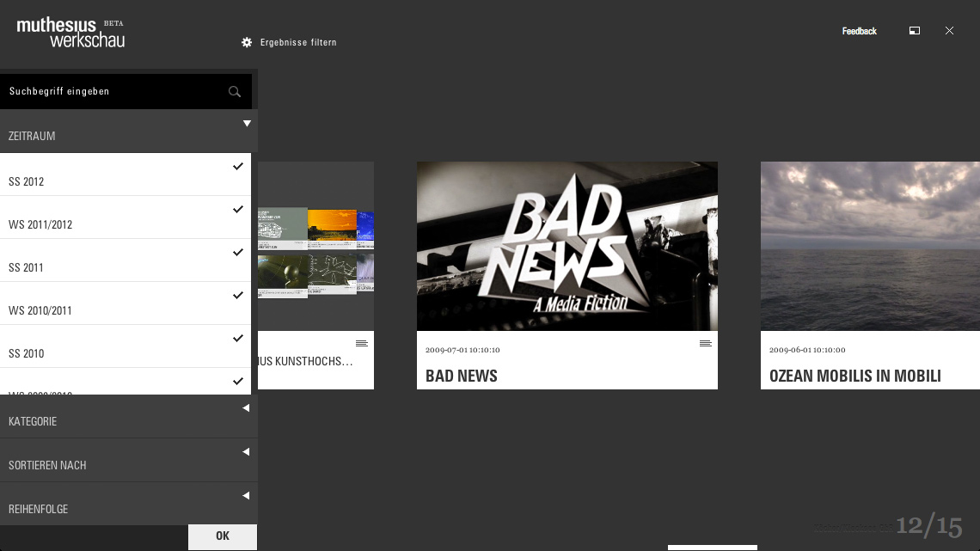Toggle the WS 2010/2011 checkmark
This screenshot has width=980, height=551.
[x=238, y=296]
